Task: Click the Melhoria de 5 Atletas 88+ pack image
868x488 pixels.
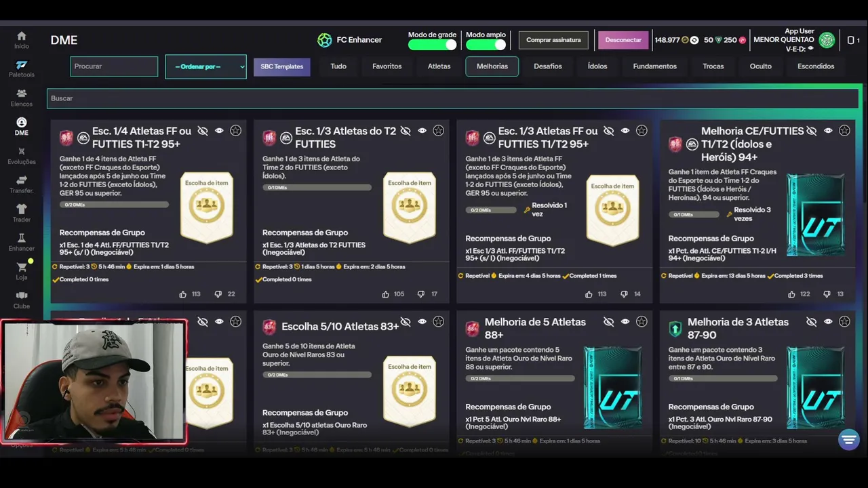Action: pyautogui.click(x=612, y=388)
